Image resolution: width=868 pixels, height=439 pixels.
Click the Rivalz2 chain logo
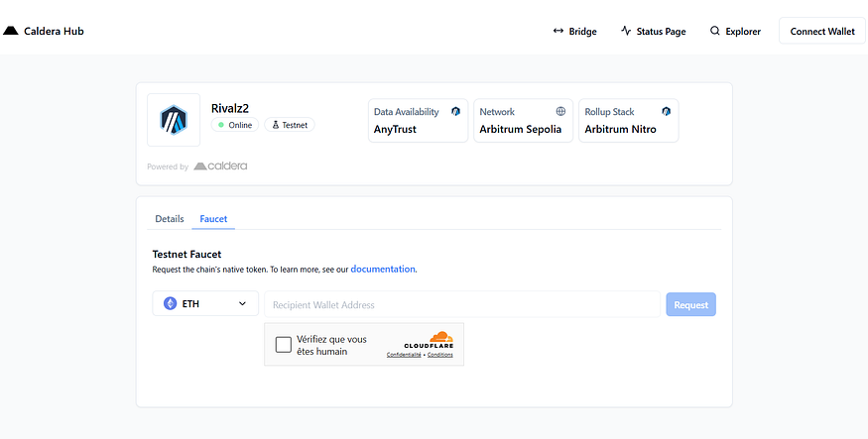174,120
